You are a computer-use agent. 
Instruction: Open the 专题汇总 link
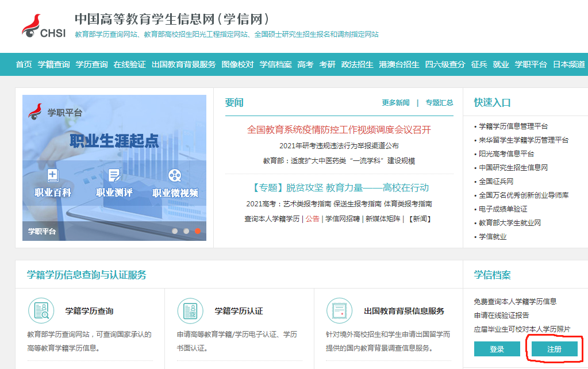(439, 102)
